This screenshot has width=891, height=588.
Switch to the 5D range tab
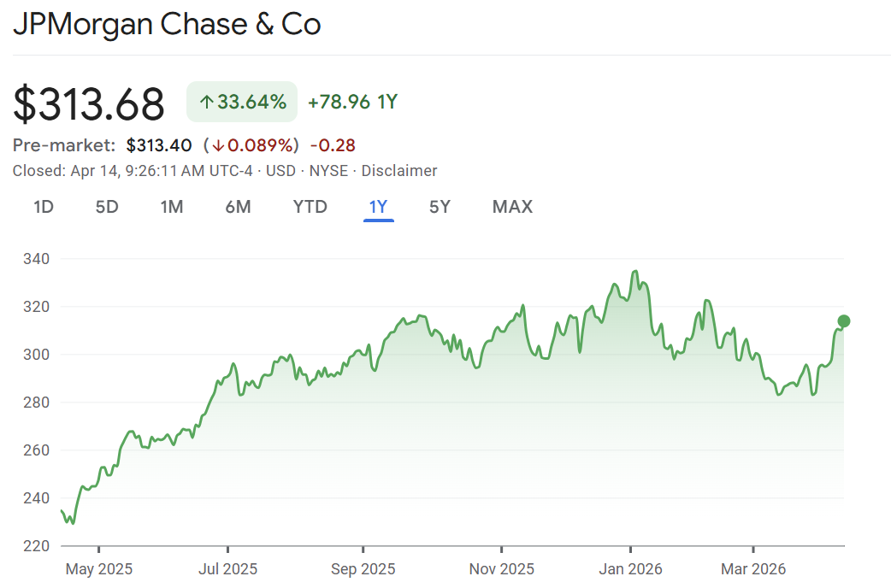[107, 207]
